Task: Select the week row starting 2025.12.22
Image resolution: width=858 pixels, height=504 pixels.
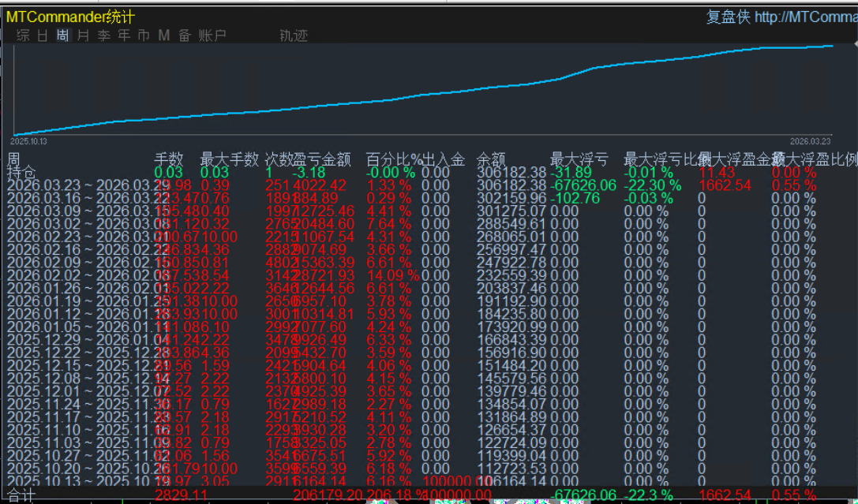Action: click(x=429, y=353)
